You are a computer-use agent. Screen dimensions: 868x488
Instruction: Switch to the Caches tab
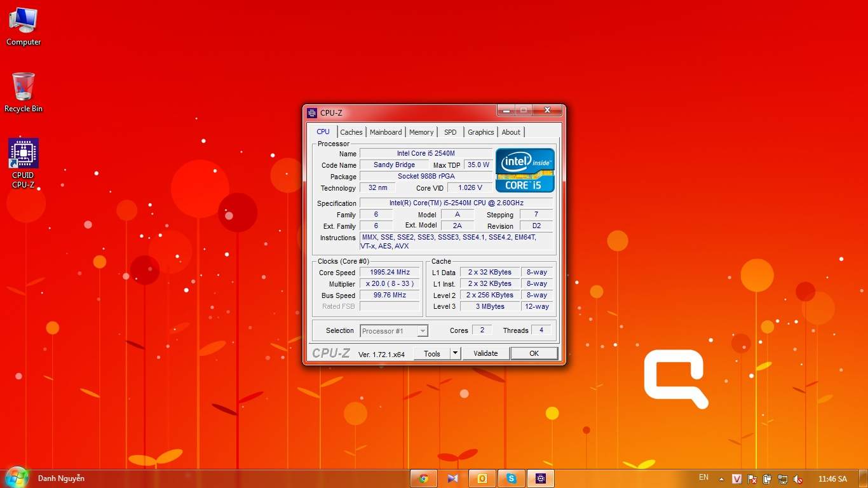point(351,132)
